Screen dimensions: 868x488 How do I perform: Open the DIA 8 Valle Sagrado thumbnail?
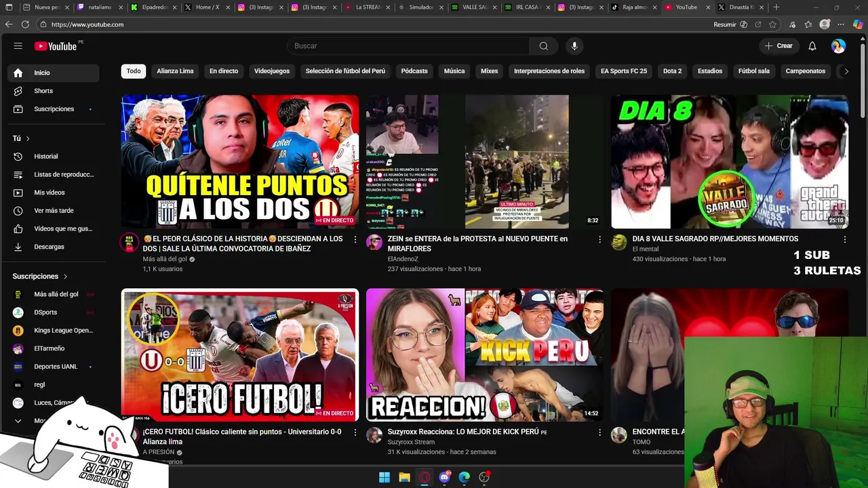tap(729, 161)
